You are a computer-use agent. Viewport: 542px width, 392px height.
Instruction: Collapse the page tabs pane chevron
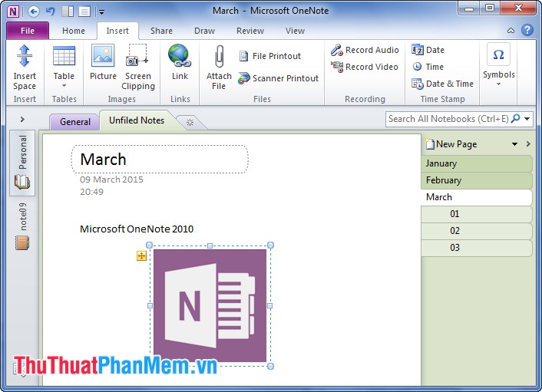pos(528,143)
